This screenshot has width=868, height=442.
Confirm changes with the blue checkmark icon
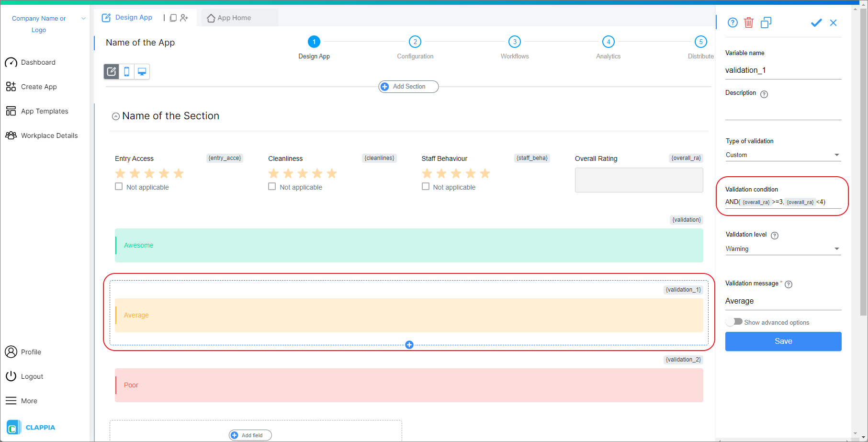816,23
